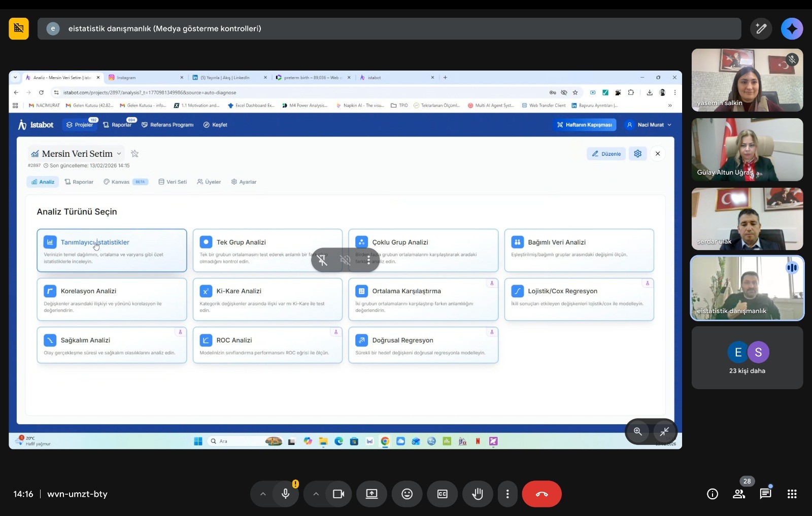The height and width of the screenshot is (516, 812).
Task: Raise hand in the meeting
Action: (x=477, y=494)
